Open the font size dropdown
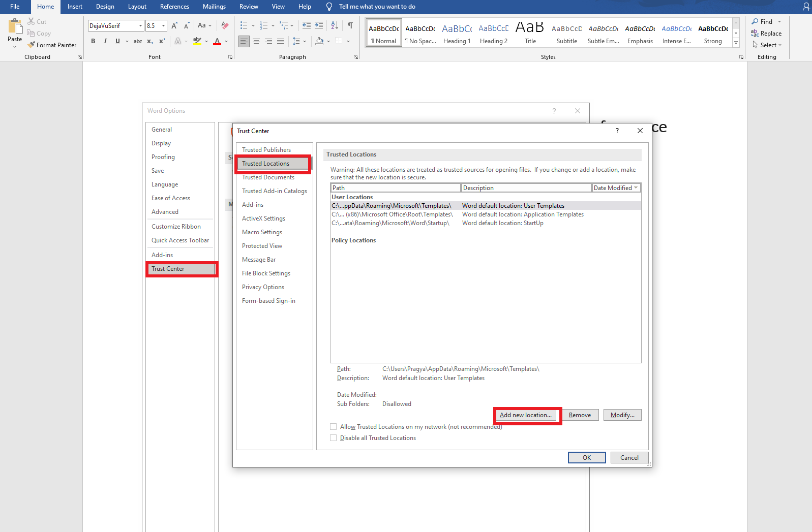Viewport: 812px width, 532px height. pos(164,26)
